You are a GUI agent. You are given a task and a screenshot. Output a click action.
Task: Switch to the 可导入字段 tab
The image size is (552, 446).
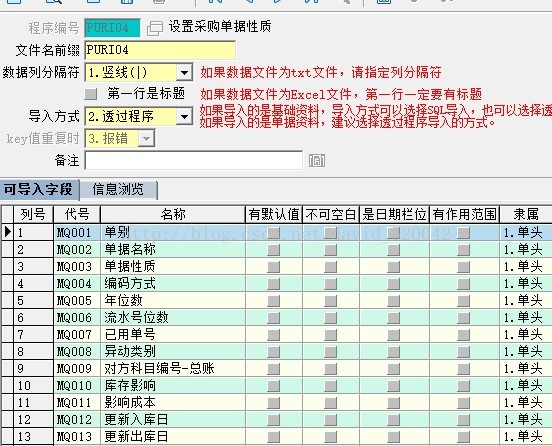click(x=39, y=190)
